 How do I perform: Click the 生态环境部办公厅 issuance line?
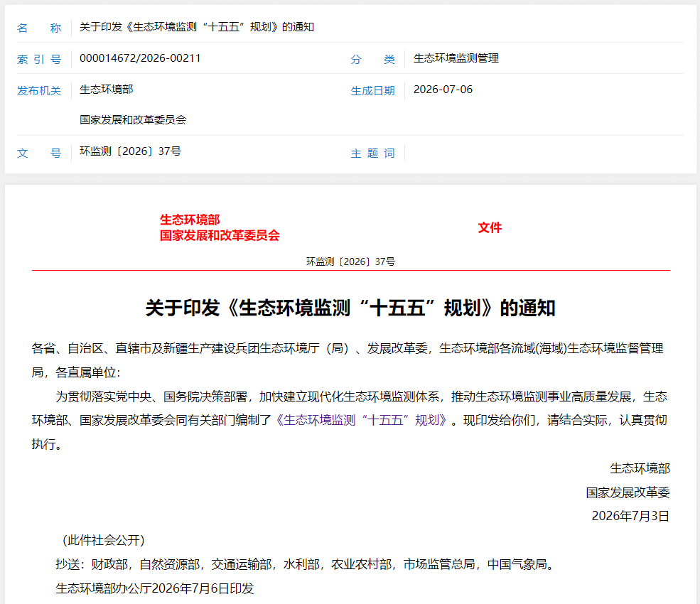click(155, 588)
